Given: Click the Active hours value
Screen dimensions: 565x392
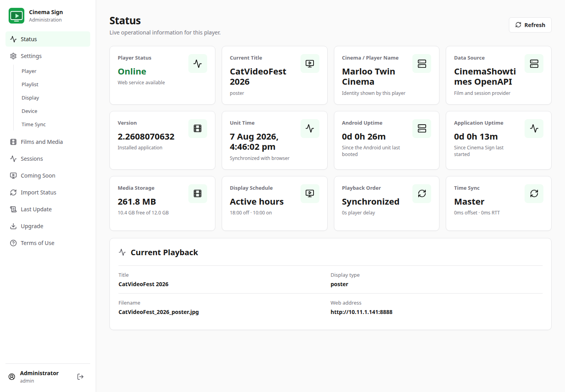Looking at the screenshot, I should pos(257,201).
